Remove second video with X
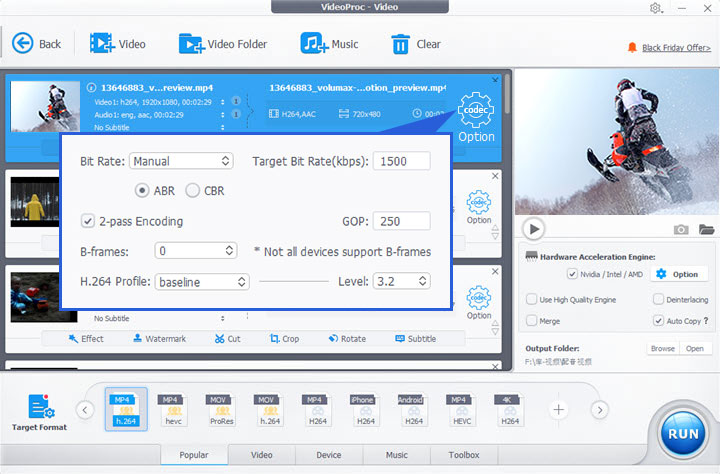 coord(495,176)
